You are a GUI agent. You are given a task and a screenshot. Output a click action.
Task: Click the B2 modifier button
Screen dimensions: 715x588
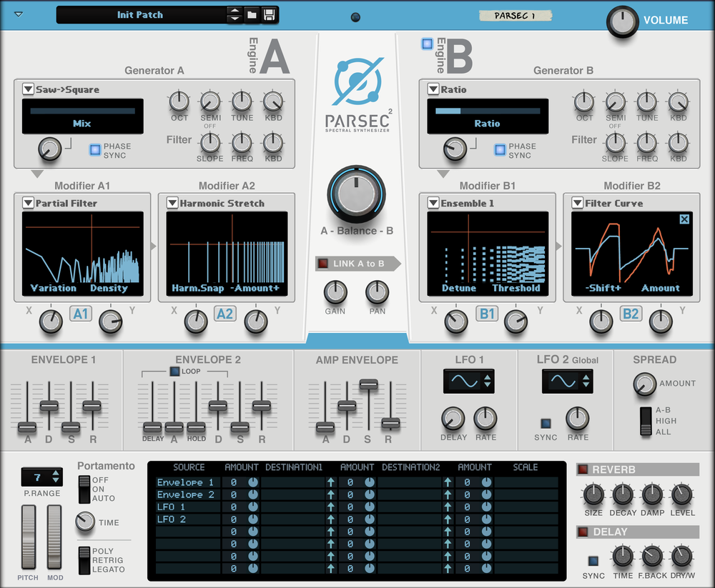point(631,314)
